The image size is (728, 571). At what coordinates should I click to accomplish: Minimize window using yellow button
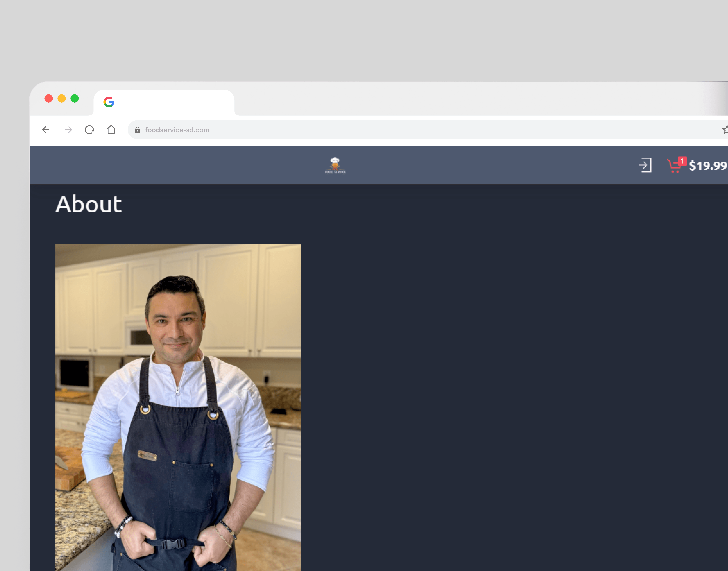[x=62, y=99]
